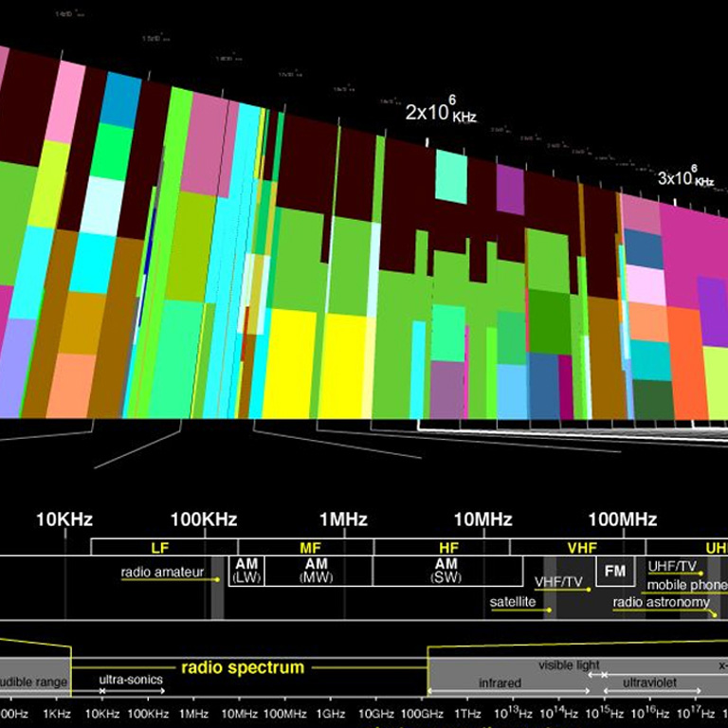728x728 pixels.
Task: Select the 'radio astronomy' label
Action: (x=661, y=602)
